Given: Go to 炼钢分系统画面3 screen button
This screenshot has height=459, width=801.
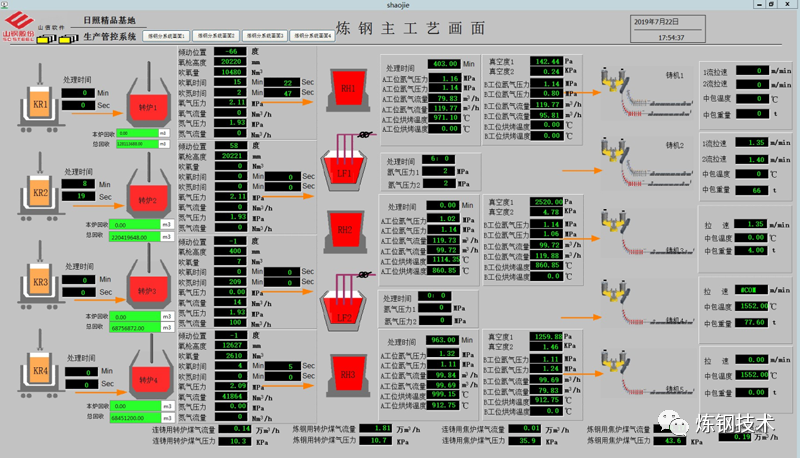Looking at the screenshot, I should pos(263,35).
